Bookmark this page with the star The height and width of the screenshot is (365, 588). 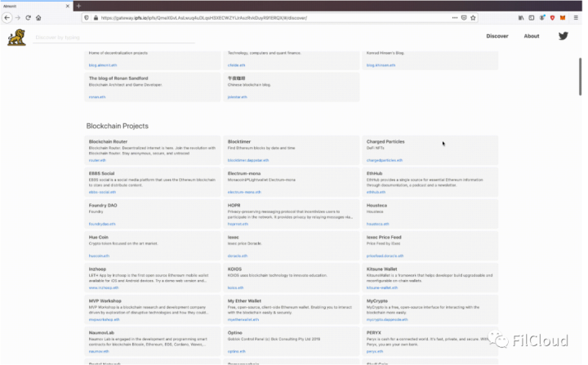pos(473,18)
